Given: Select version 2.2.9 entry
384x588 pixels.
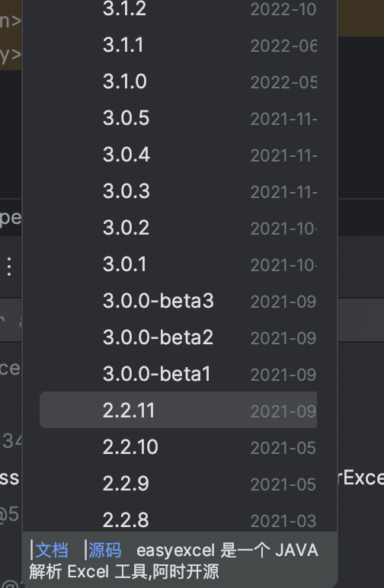Looking at the screenshot, I should pos(178,484).
